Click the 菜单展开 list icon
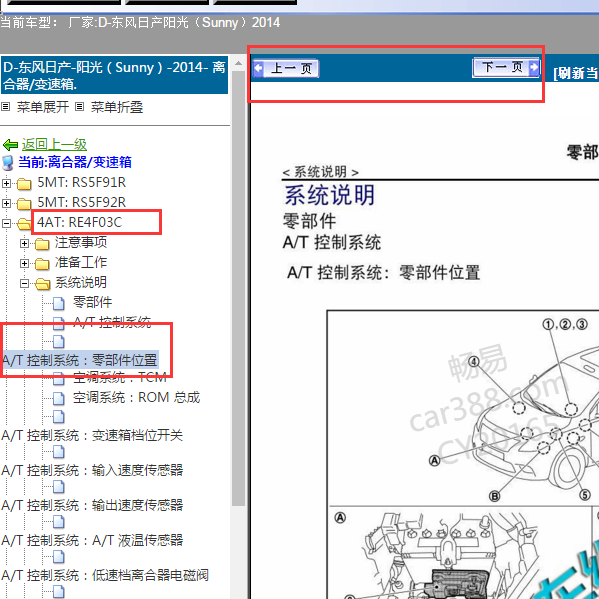This screenshot has height=599, width=599. pos(5,107)
